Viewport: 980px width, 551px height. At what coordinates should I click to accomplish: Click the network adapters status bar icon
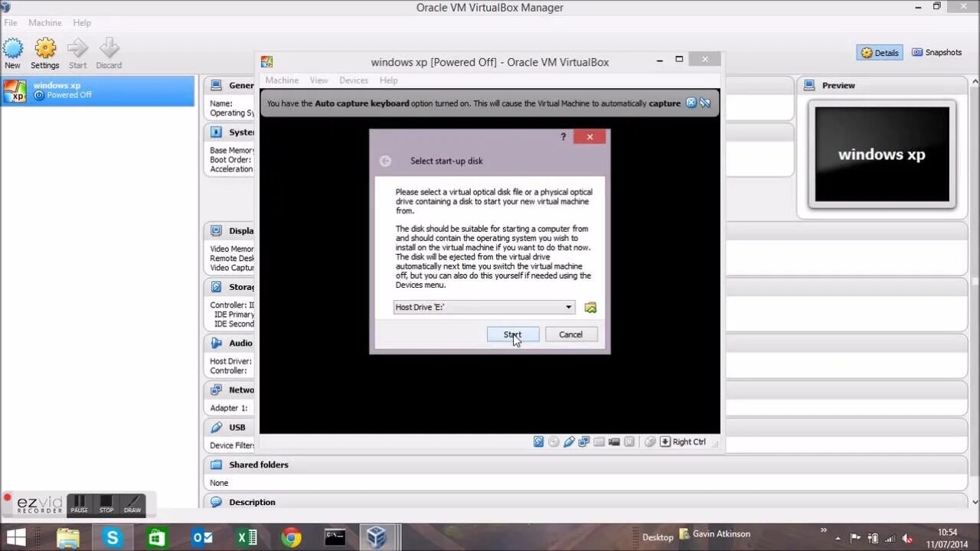point(584,442)
